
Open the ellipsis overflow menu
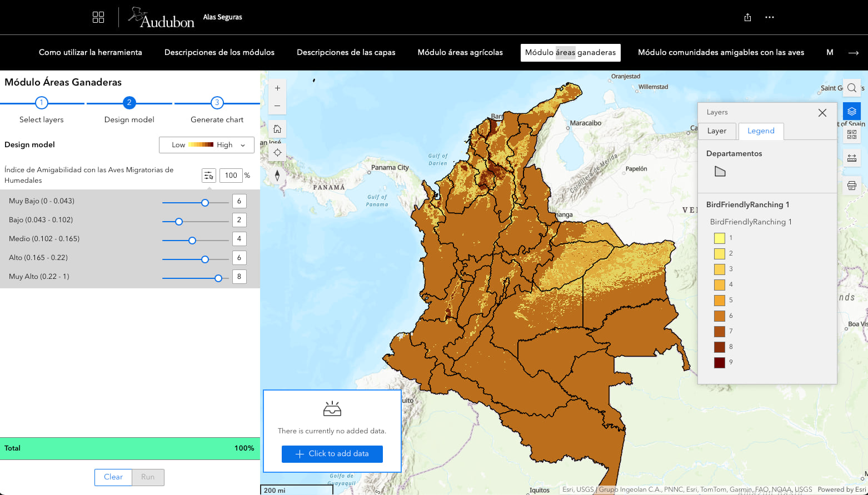point(769,17)
